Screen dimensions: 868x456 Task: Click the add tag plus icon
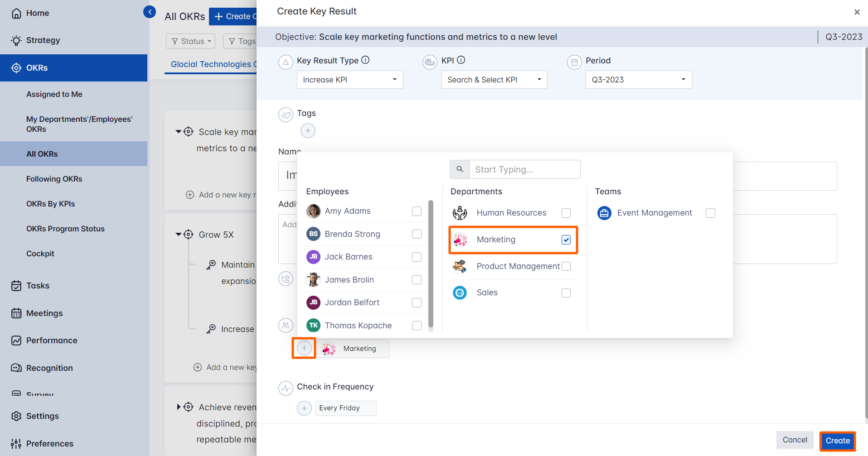[308, 131]
